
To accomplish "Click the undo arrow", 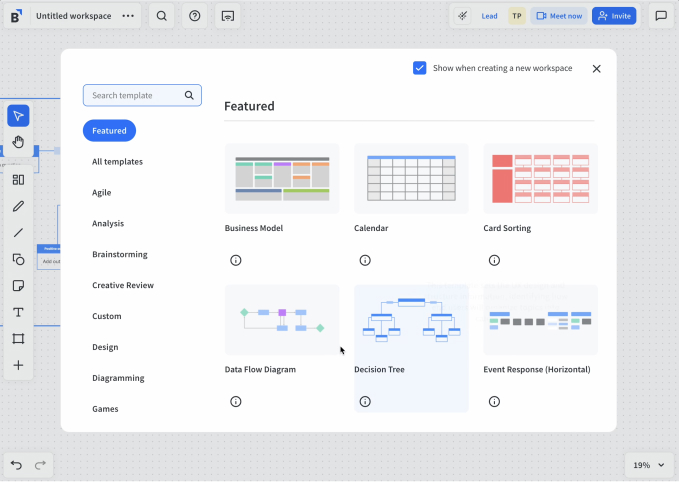I will [x=16, y=465].
